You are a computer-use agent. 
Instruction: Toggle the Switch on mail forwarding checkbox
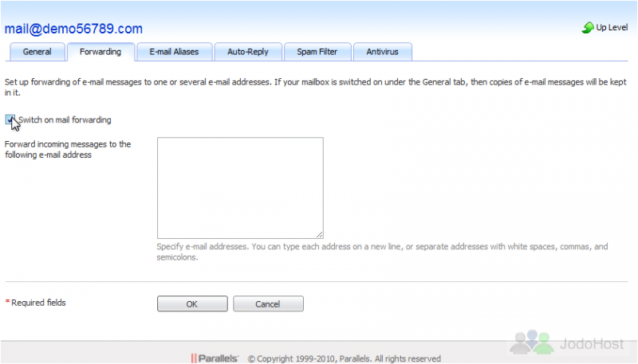click(10, 119)
